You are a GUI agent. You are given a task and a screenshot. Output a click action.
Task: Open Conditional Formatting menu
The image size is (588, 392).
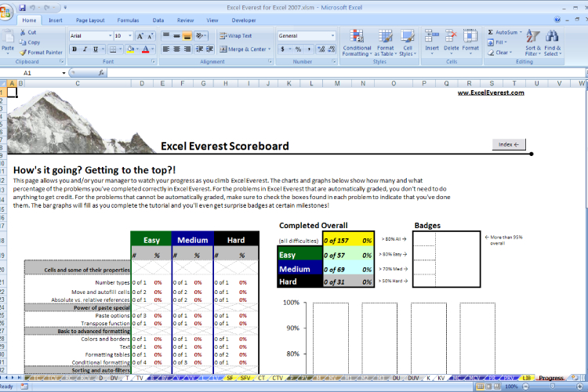tap(357, 43)
